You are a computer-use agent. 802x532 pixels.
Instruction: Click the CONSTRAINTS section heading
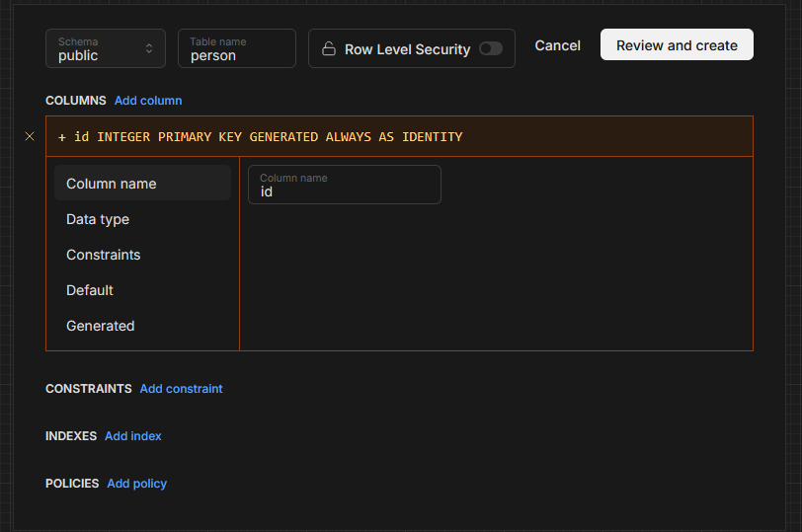tap(89, 389)
